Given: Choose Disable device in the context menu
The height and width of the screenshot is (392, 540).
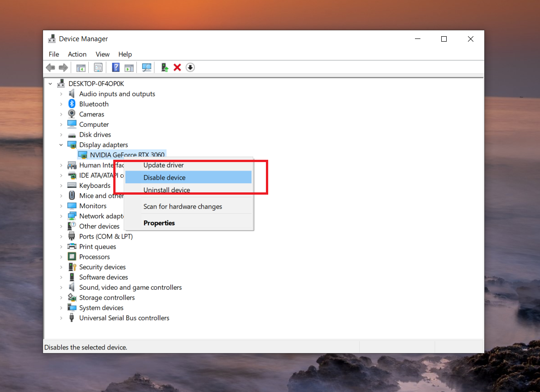Looking at the screenshot, I should [x=164, y=177].
